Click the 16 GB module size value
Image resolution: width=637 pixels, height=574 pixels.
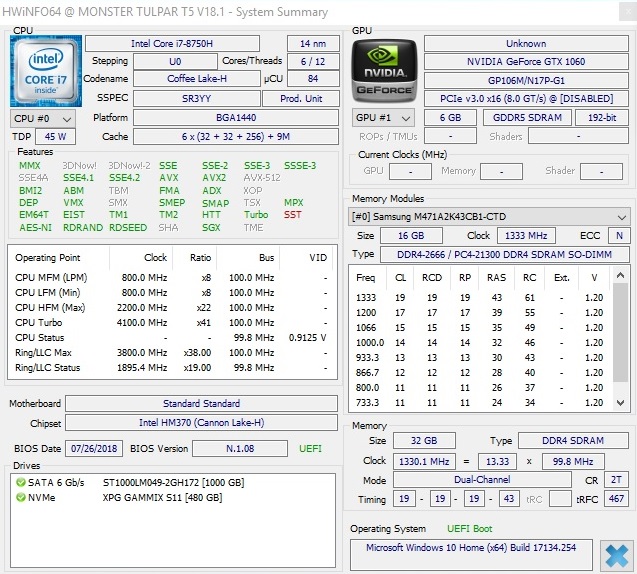tap(411, 236)
